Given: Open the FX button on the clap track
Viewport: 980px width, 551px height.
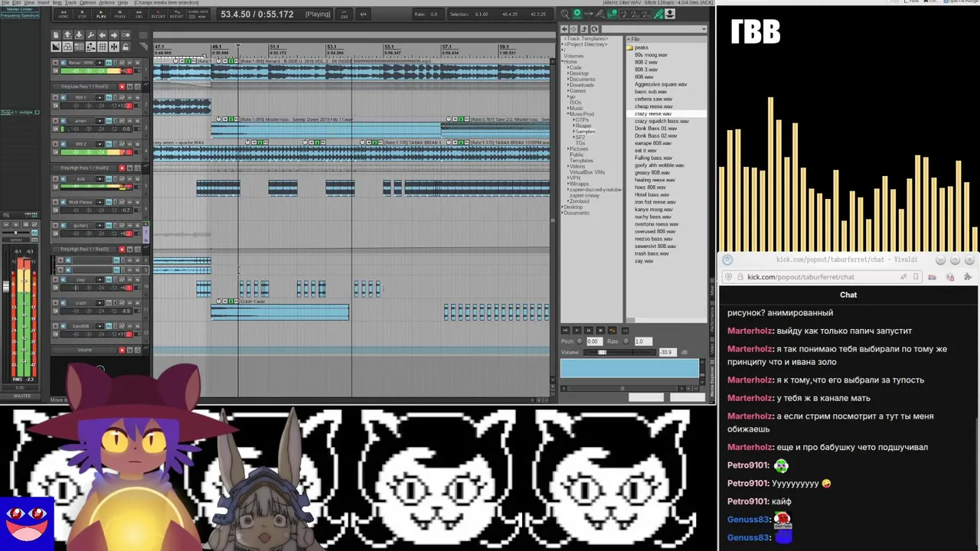Looking at the screenshot, I should tap(109, 280).
